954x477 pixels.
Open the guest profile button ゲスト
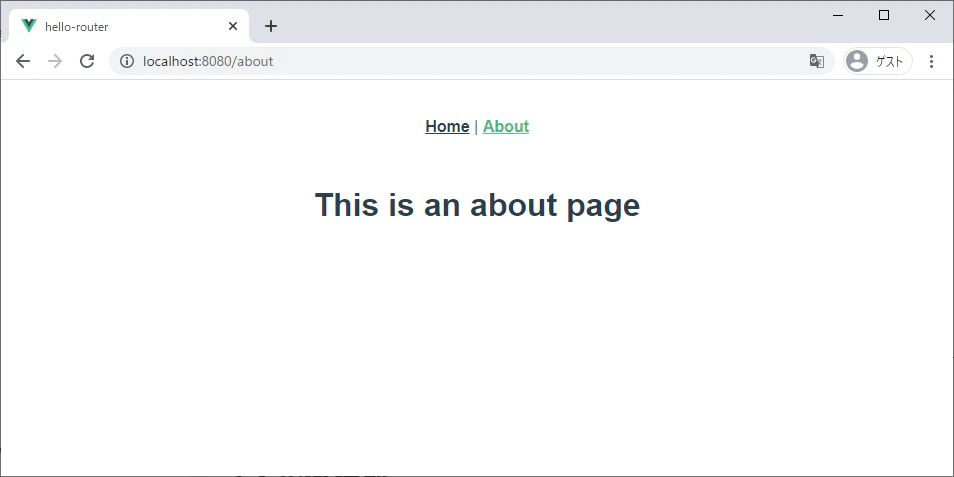click(877, 61)
